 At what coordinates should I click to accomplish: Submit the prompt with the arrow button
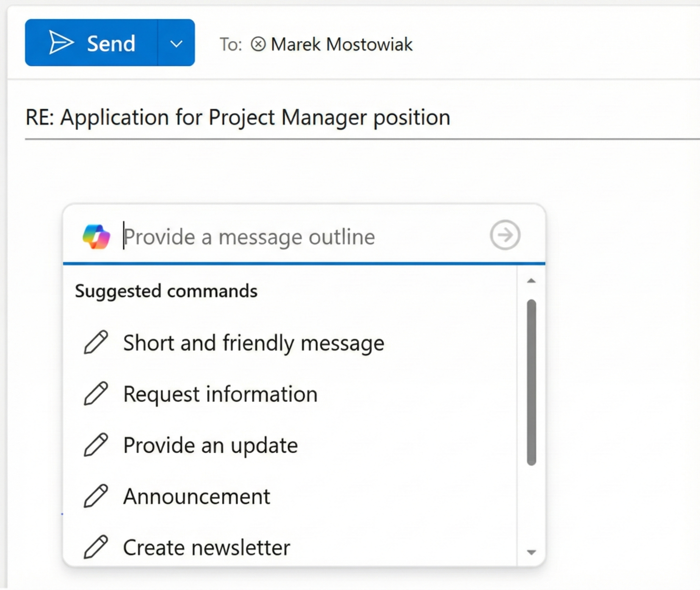pyautogui.click(x=505, y=235)
